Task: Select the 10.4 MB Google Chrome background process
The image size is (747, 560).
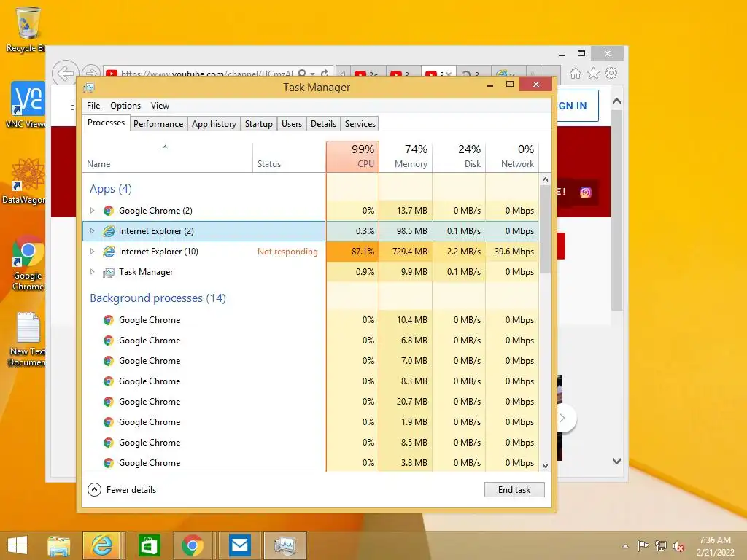Action: click(x=311, y=320)
